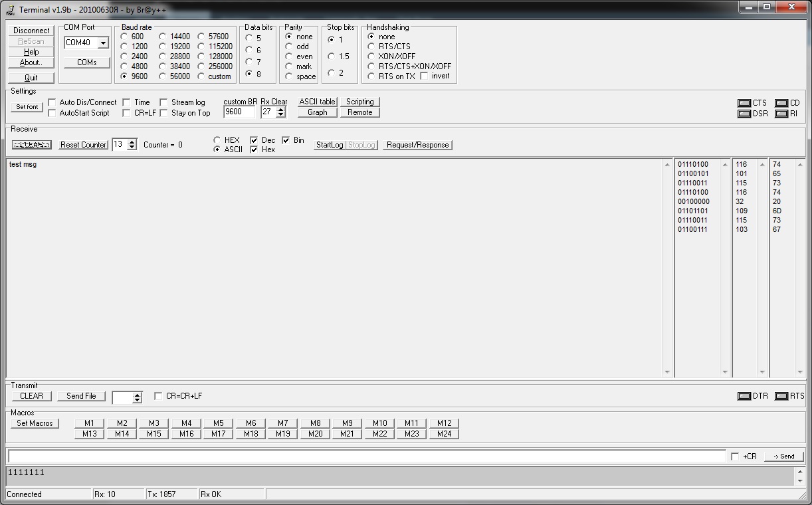The image size is (812, 505).
Task: Set parity to even
Action: pos(289,56)
